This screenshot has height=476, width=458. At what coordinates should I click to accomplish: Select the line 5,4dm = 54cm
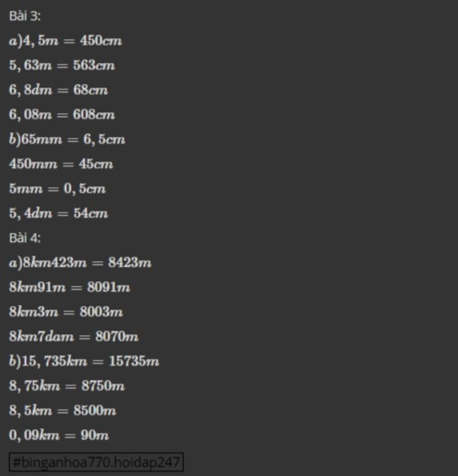[x=58, y=213]
